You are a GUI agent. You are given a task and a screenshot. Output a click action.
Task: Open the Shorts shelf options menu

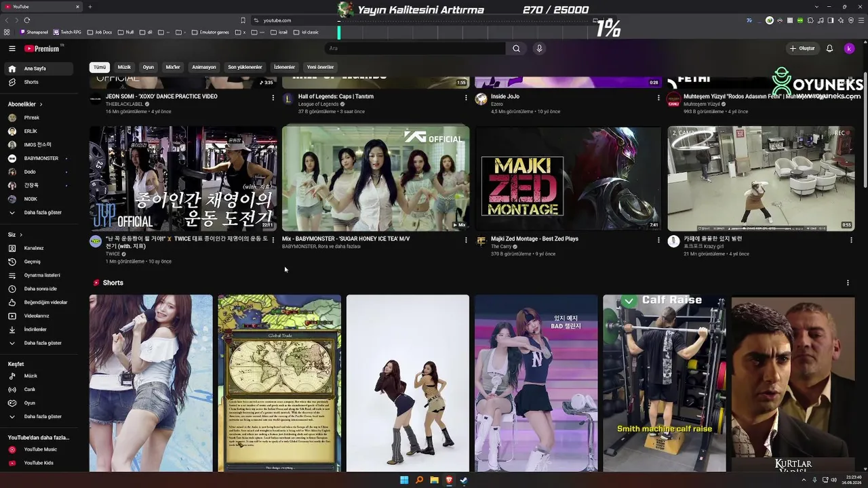tap(848, 283)
